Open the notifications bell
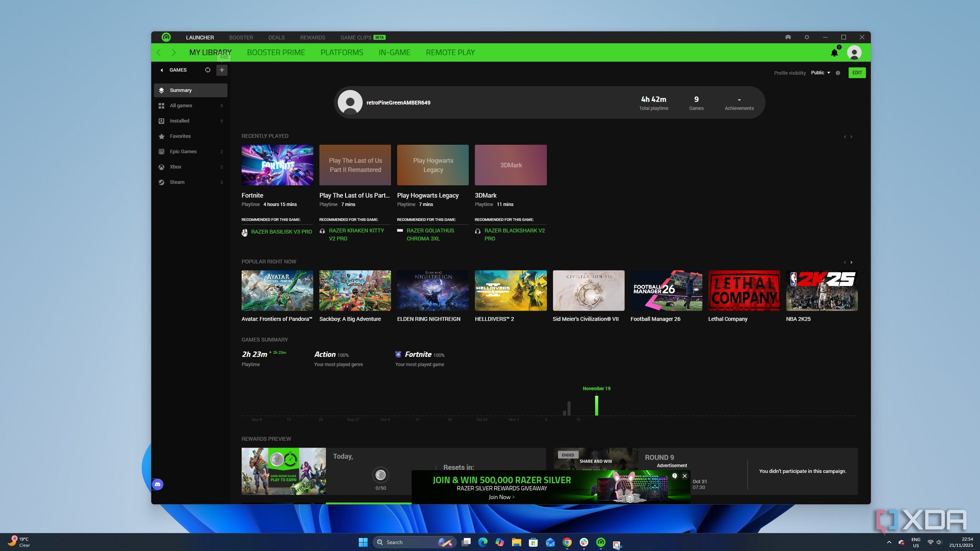Screen dimensions: 980x551 pyautogui.click(x=834, y=52)
